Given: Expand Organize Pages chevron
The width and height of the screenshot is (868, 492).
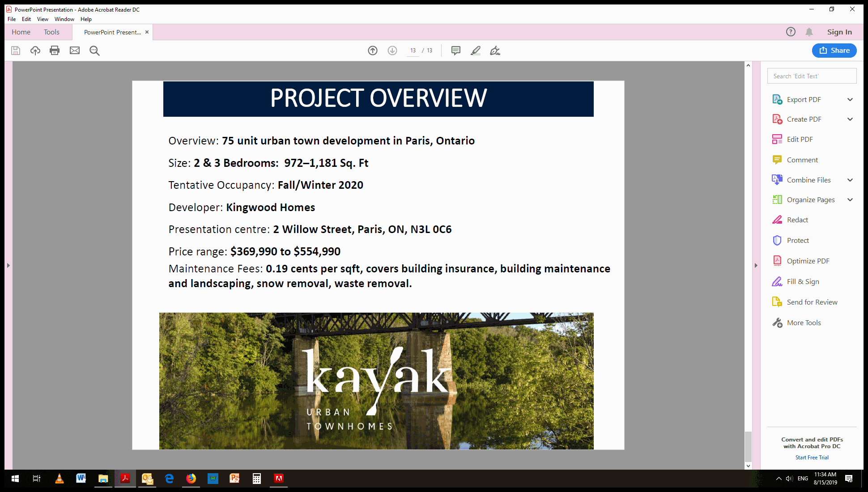Looking at the screenshot, I should coord(850,199).
